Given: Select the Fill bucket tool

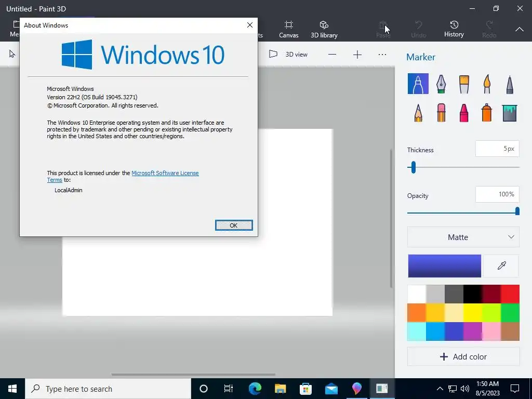Looking at the screenshot, I should (509, 113).
